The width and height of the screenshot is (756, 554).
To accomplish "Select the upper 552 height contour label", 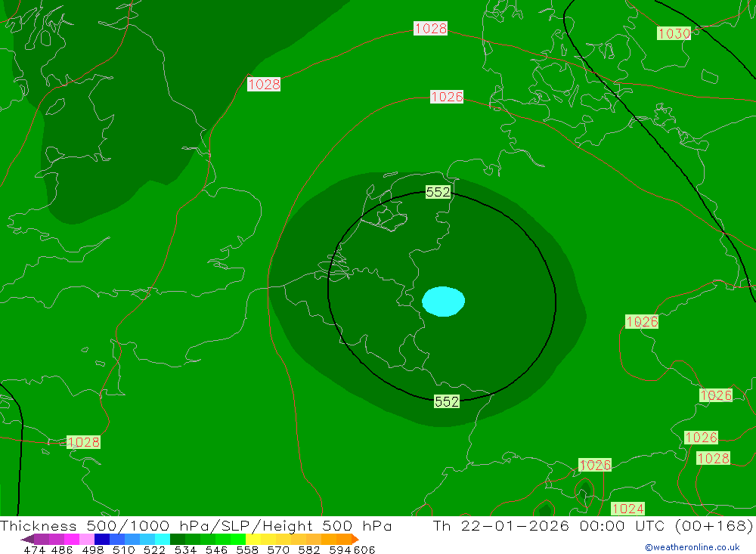I will click(x=438, y=192).
